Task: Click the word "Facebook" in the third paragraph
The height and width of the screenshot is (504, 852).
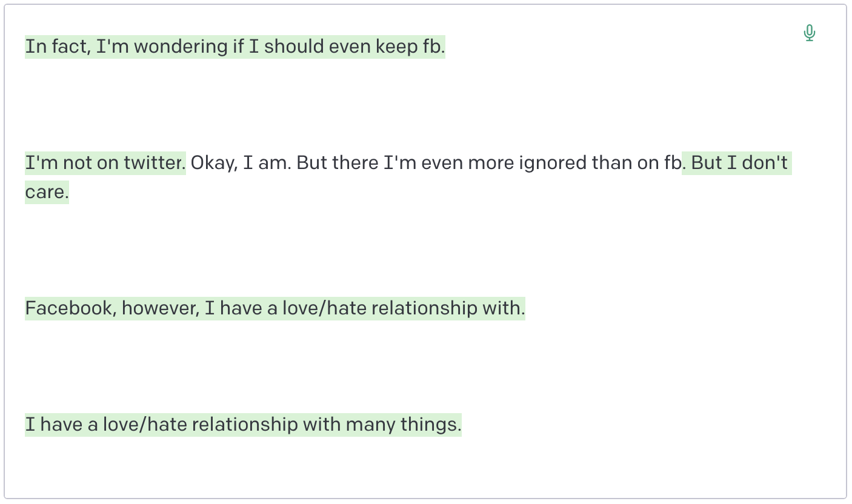Action: [x=68, y=308]
